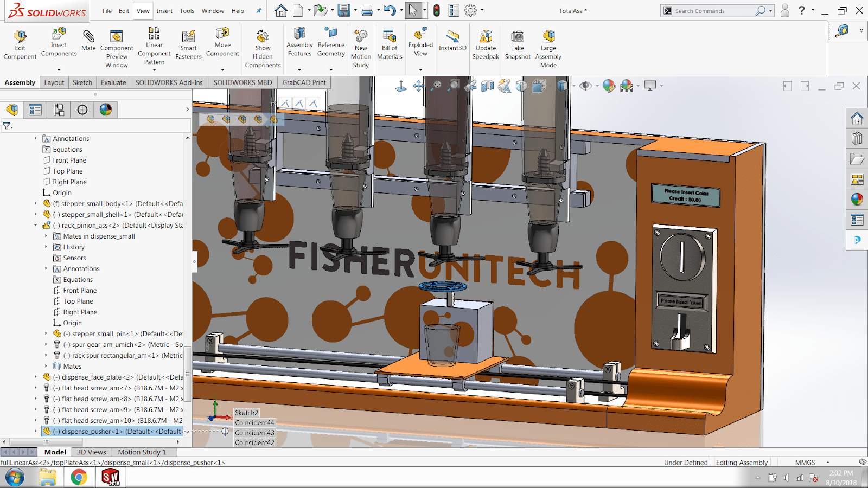Open the Exploded View dropdown arrow
Viewport: 868px width, 488px height.
point(420,70)
